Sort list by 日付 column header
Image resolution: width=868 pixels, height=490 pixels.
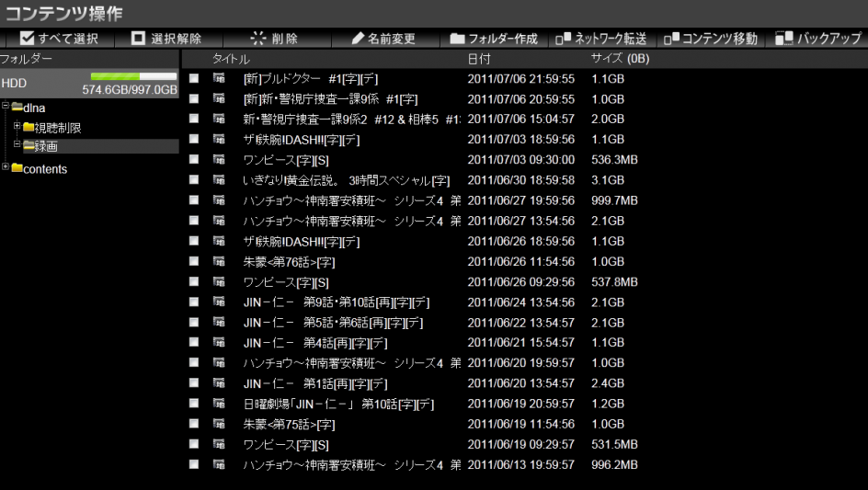pos(479,59)
